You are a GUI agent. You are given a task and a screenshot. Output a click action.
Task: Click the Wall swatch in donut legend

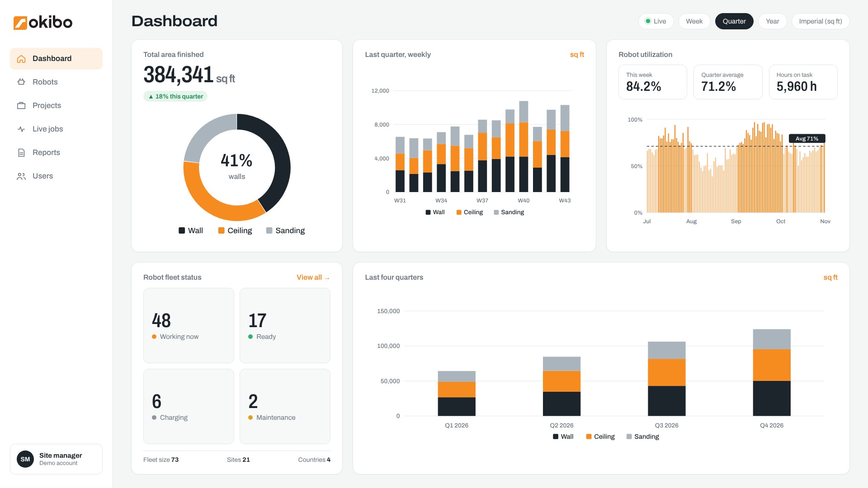[x=182, y=230]
